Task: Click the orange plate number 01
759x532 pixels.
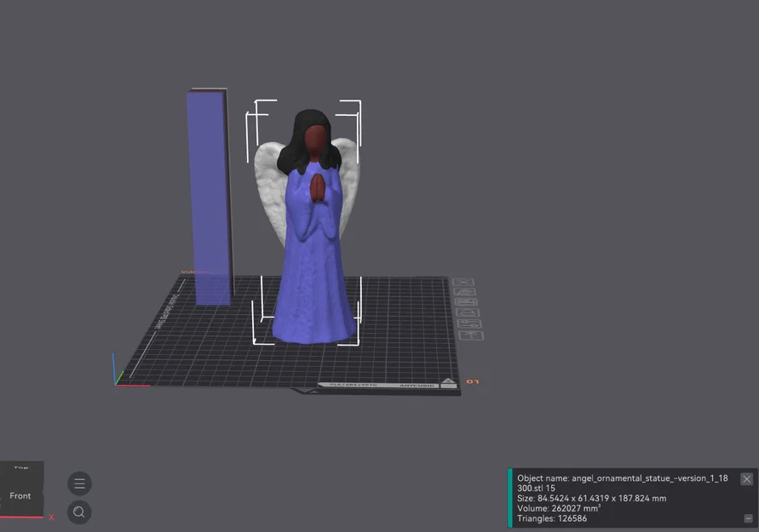Action: click(x=473, y=381)
